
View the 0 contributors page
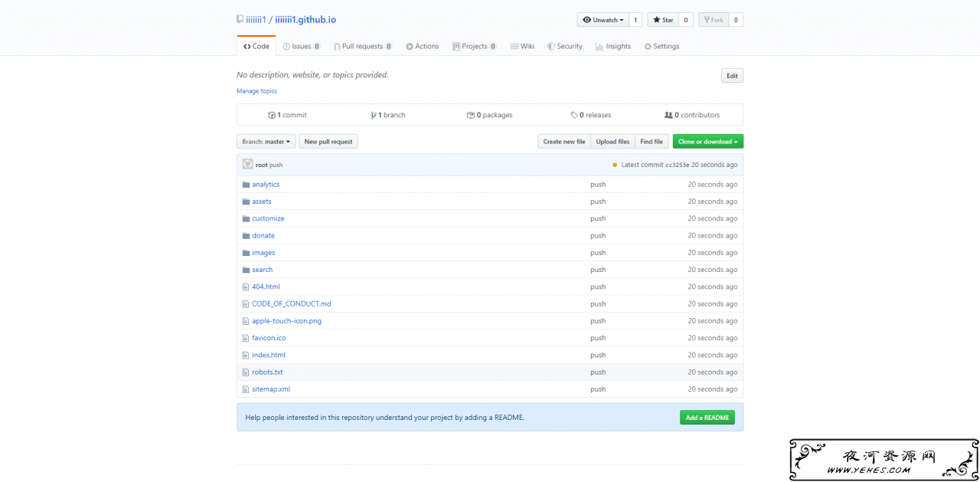click(x=692, y=115)
